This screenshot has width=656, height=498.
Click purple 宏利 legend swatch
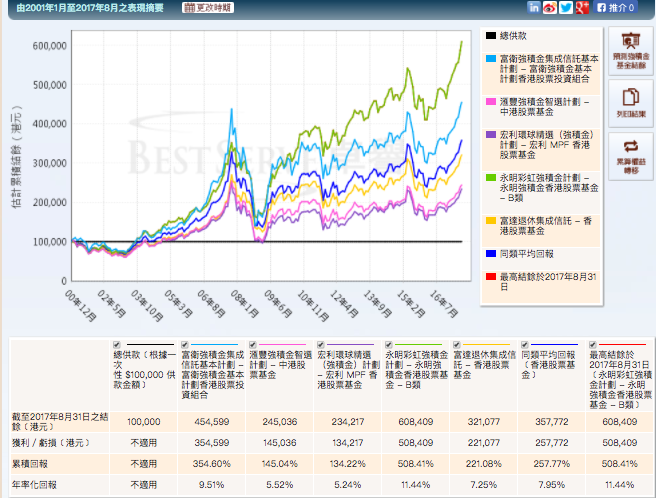click(x=491, y=135)
